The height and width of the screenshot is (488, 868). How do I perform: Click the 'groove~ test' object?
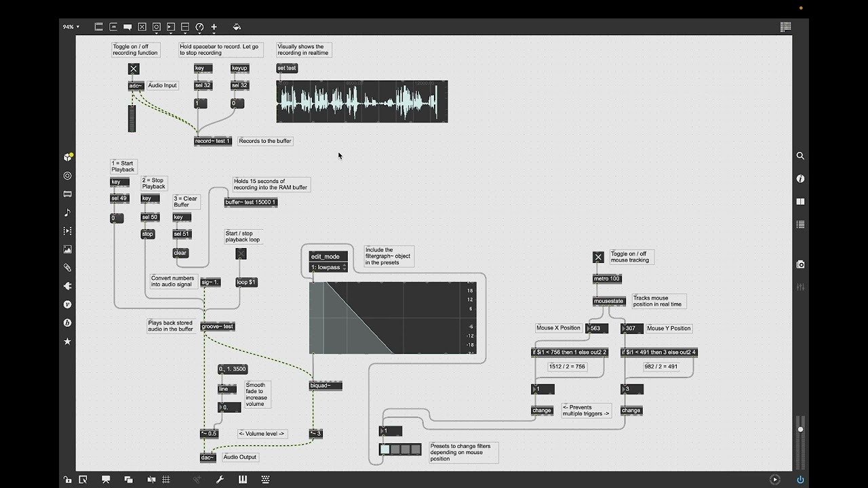pos(218,326)
